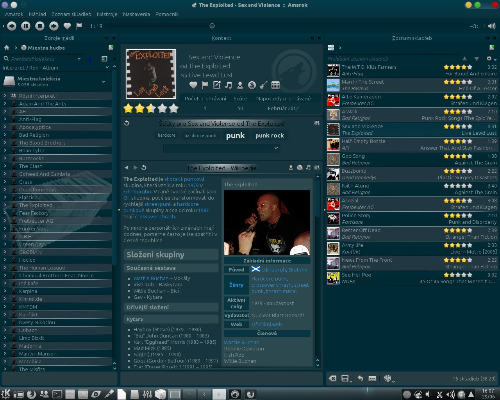
Task: Edit track details via pencil icon
Action: click(x=217, y=85)
